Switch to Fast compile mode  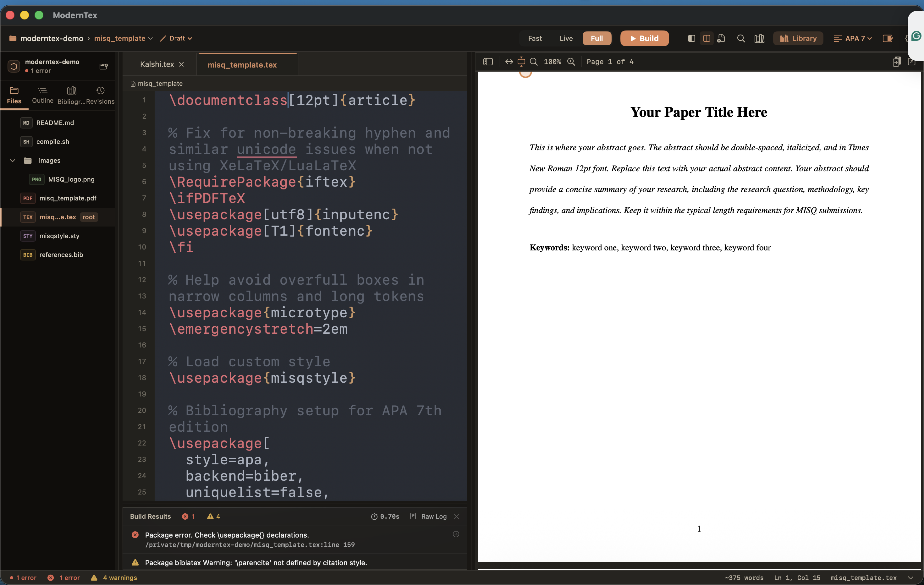pos(535,38)
